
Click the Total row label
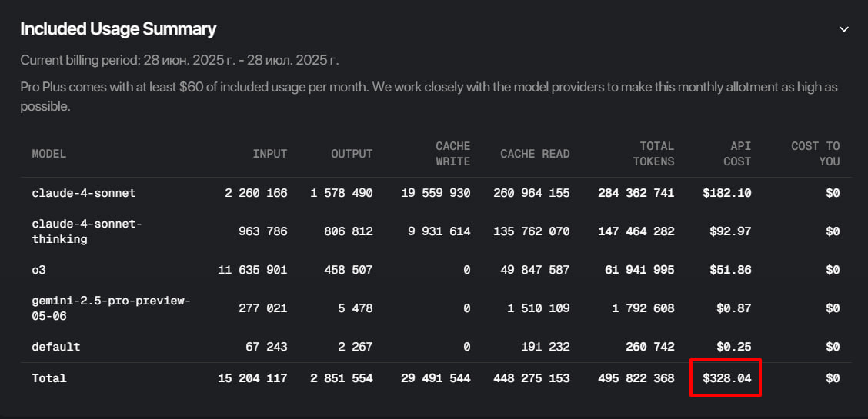[x=49, y=378]
